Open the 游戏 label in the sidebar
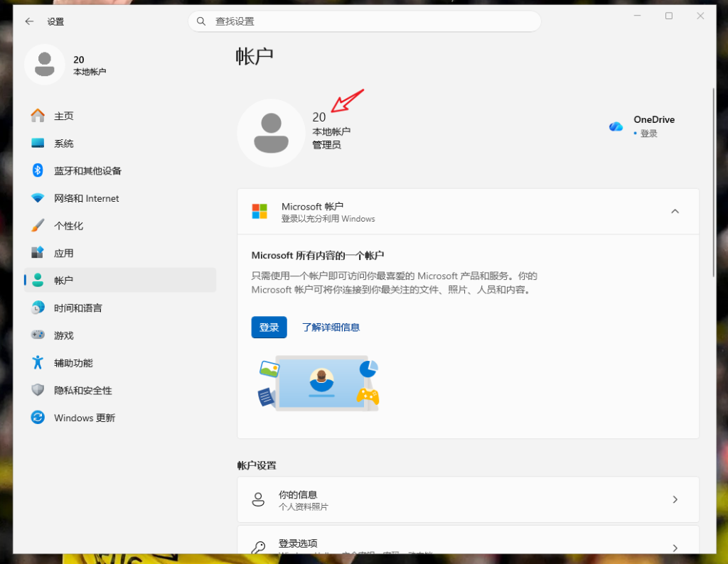The image size is (728, 564). (x=63, y=335)
